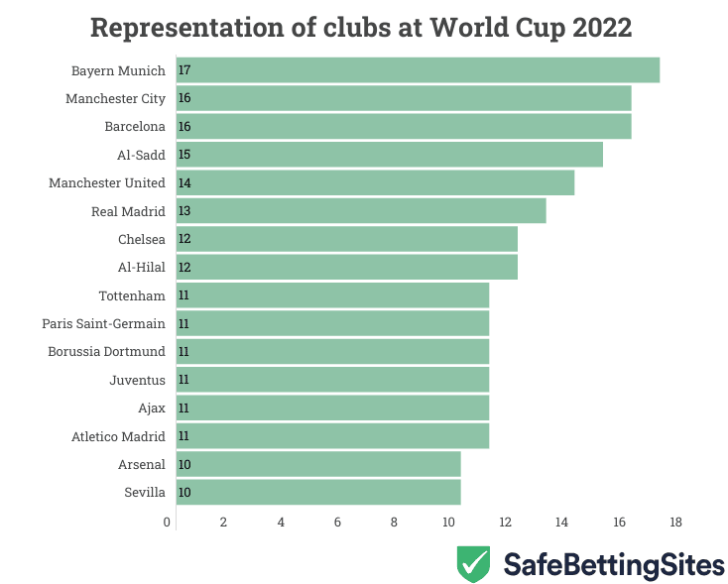Select the Arsenal bar
This screenshot has height=584, width=728.
(x=318, y=464)
